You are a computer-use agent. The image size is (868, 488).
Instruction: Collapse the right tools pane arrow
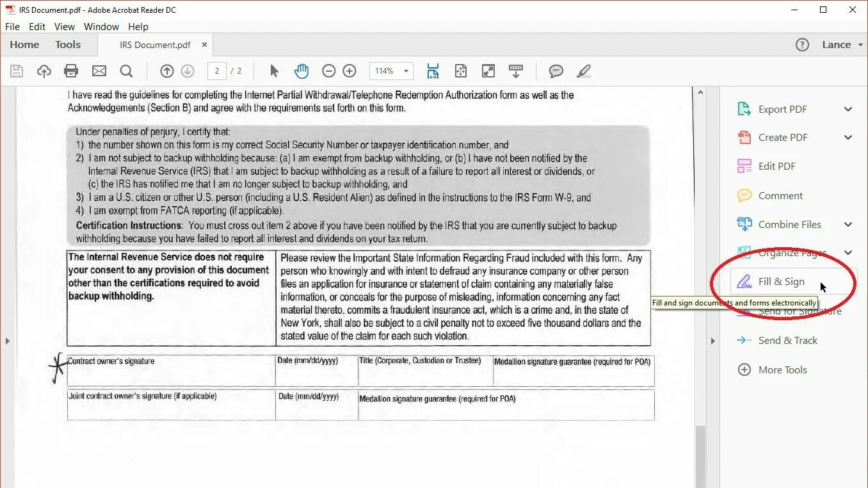coord(712,341)
